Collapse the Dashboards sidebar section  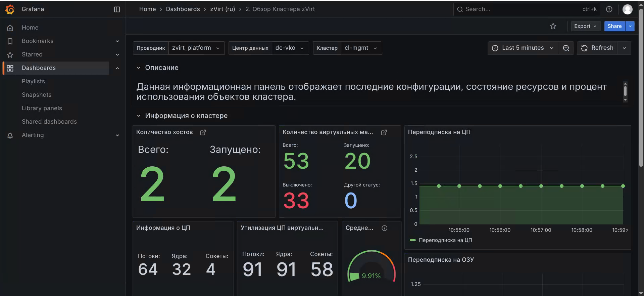[x=117, y=68]
